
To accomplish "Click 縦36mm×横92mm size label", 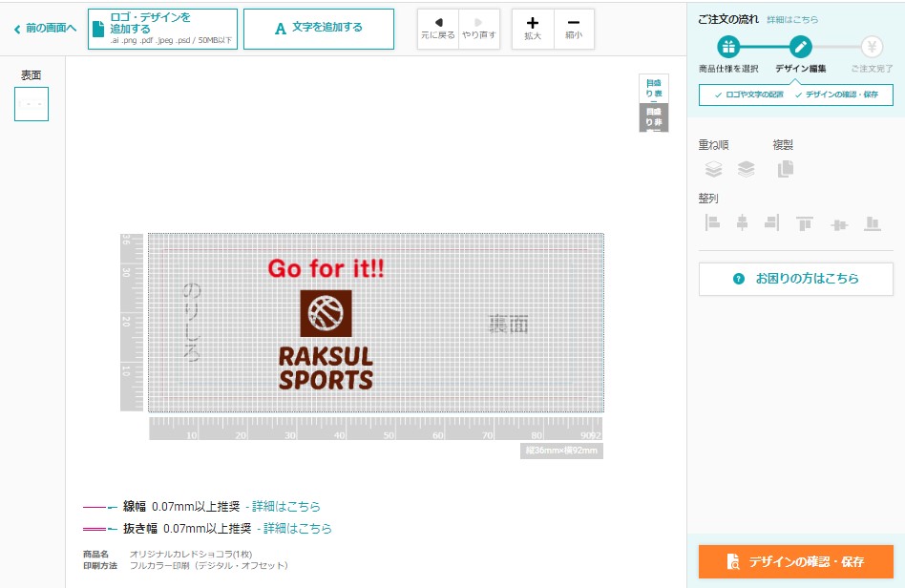I will coord(561,451).
